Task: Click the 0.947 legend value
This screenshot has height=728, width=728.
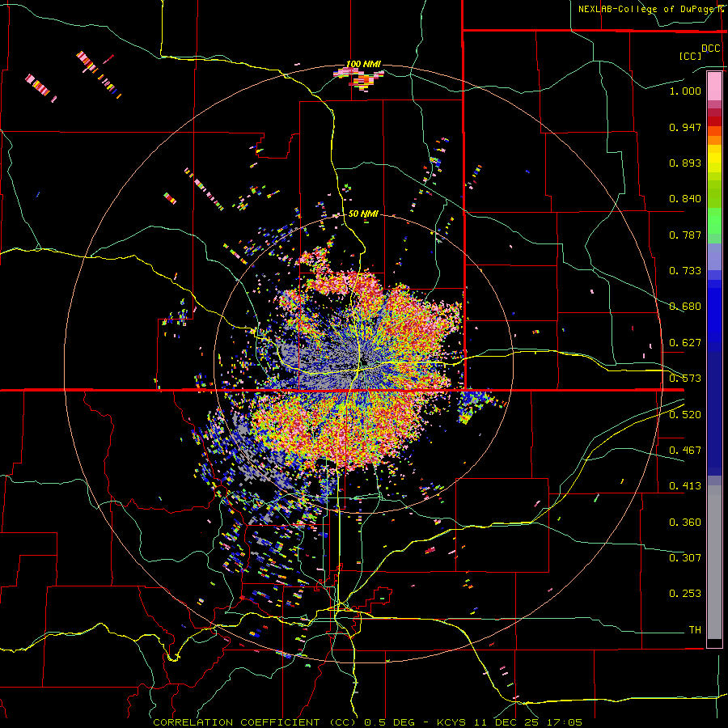Action: [x=685, y=127]
